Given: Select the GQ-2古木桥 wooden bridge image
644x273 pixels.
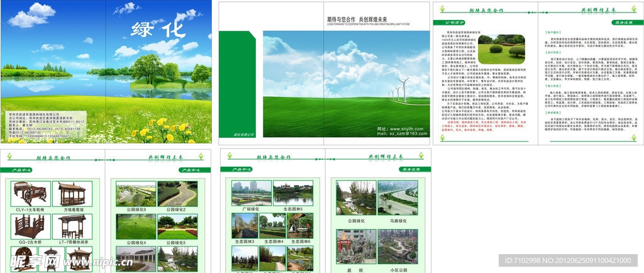Looking at the screenshot, I should coord(31,226).
